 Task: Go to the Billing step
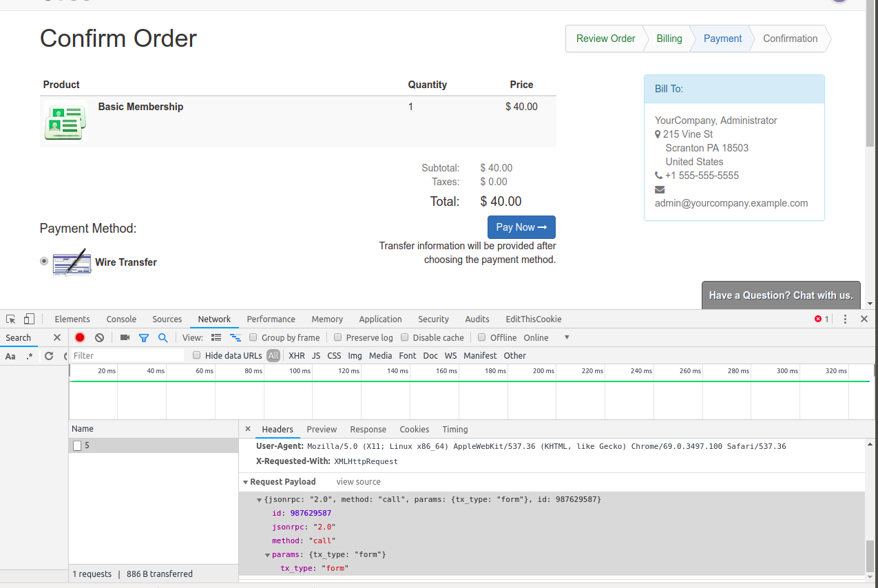point(669,39)
